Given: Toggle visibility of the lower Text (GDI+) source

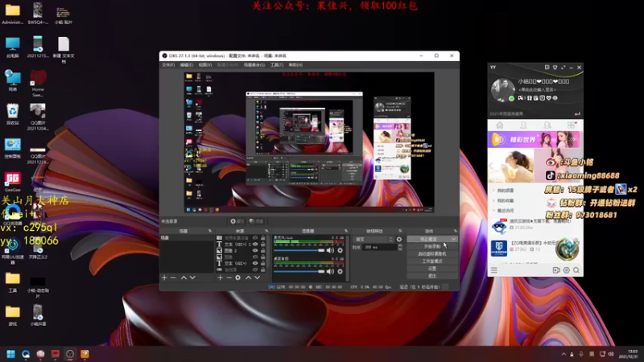Looking at the screenshot, I should (255, 263).
